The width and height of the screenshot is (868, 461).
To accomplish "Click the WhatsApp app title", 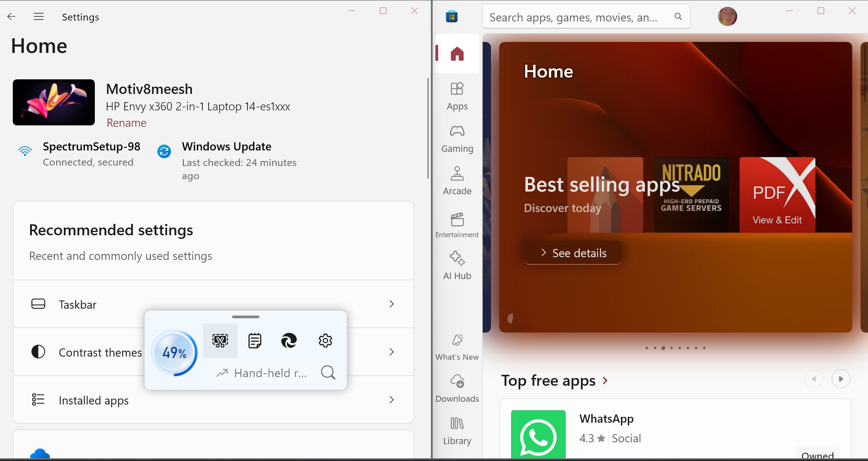I will pos(606,419).
